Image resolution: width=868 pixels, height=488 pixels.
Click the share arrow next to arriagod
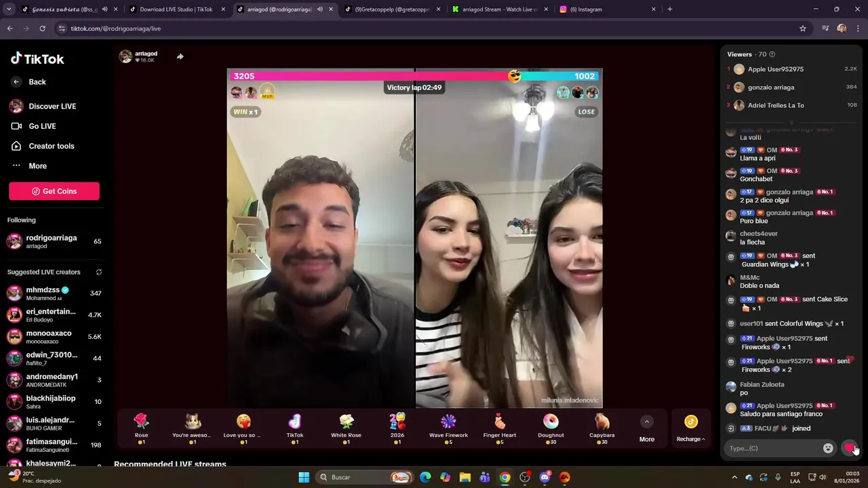point(180,56)
